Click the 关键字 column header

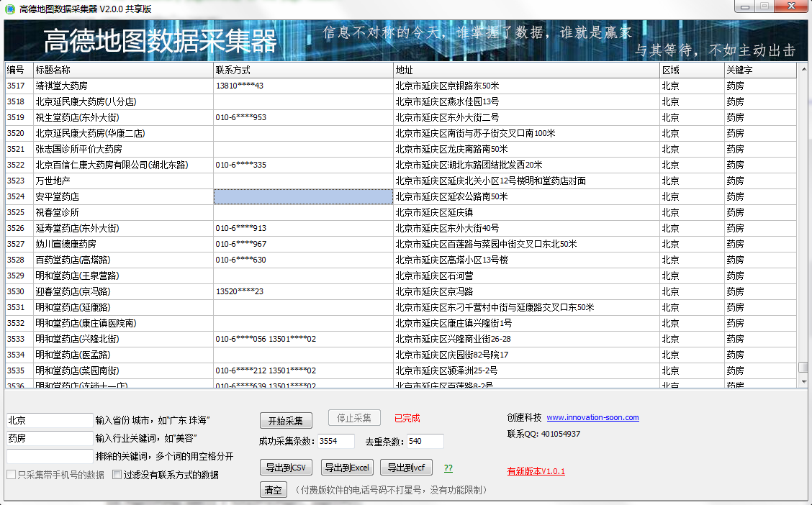[761, 70]
